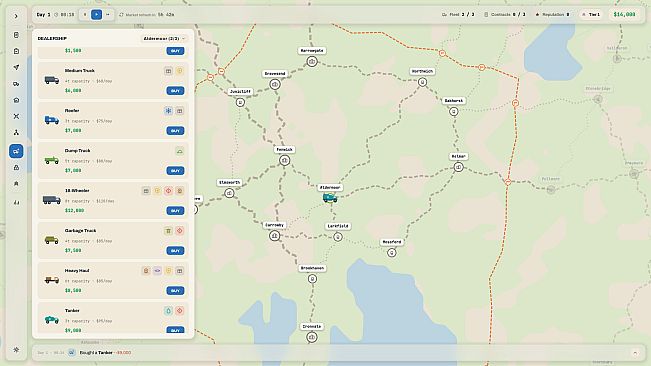Viewport: 651px width, 366px height.
Task: Pause the game clock
Action: click(85, 15)
